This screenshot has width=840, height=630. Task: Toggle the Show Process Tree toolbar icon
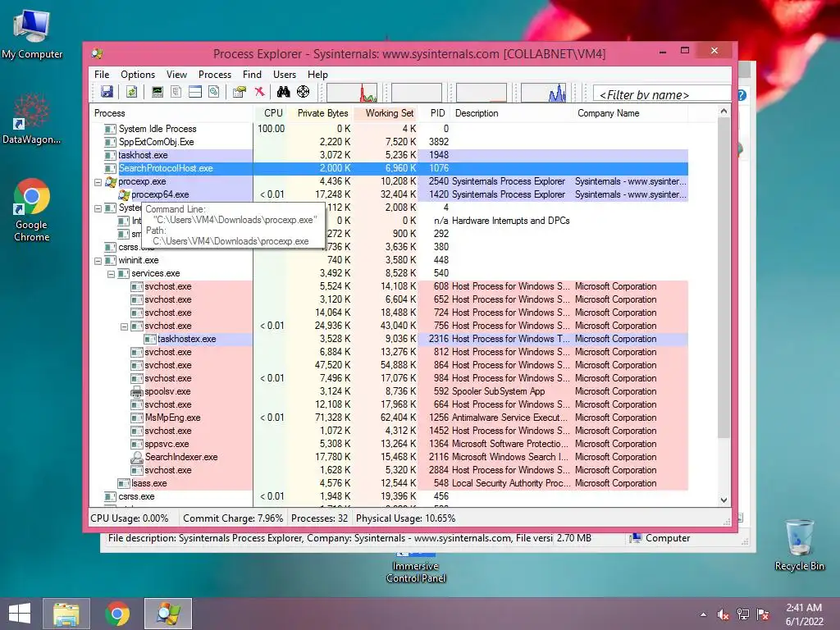click(x=176, y=92)
